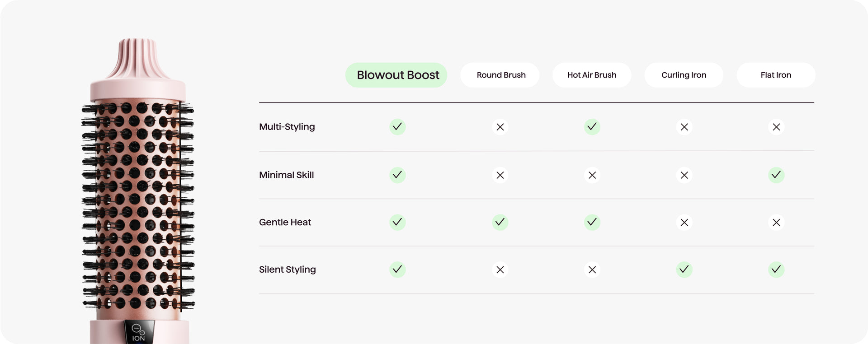Screen dimensions: 868x344
Task: Click the Curling Iron Minimal Skill cross
Action: tap(684, 175)
